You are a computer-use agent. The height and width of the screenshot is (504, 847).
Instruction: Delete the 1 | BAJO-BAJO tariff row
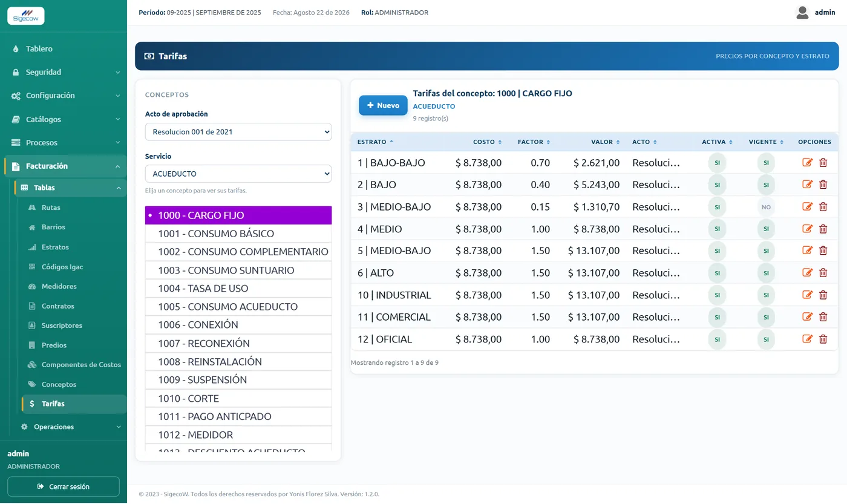point(823,162)
